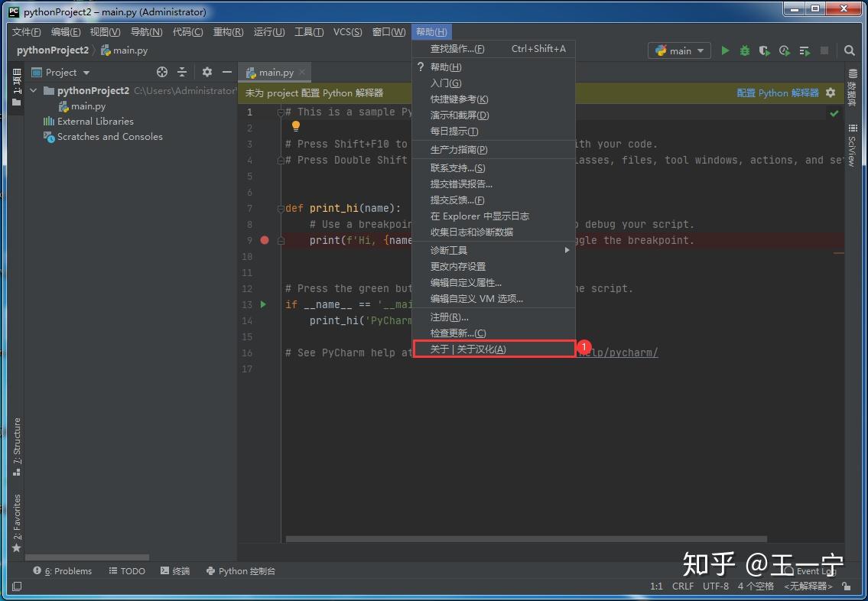Click the 1:1 cursor position indicator
The width and height of the screenshot is (868, 601).
[656, 586]
